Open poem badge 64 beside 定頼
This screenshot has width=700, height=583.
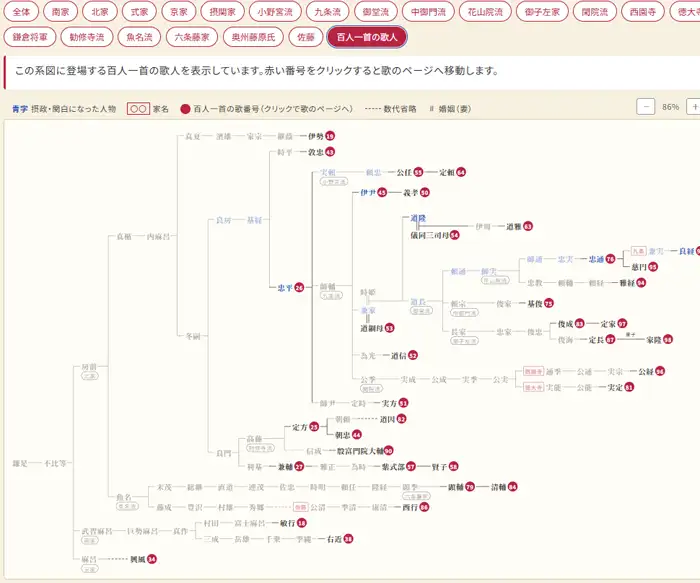tap(461, 172)
